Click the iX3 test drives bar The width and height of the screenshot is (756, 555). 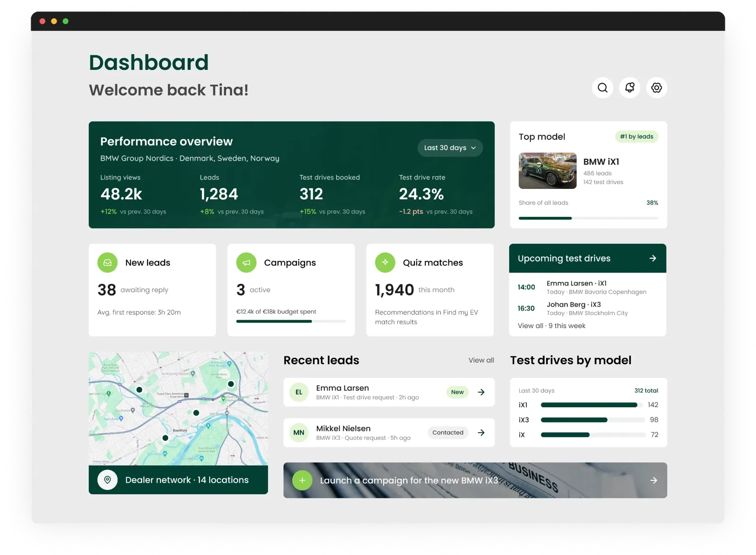pyautogui.click(x=593, y=420)
